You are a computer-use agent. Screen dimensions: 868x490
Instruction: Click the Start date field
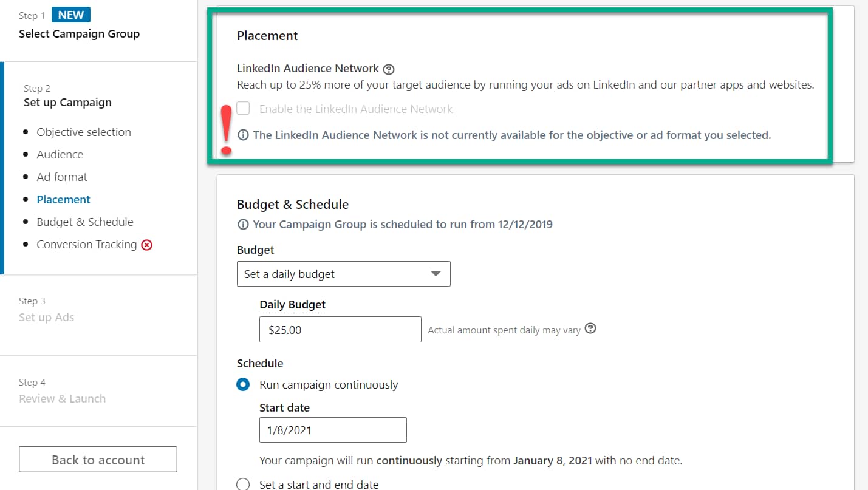[333, 430]
